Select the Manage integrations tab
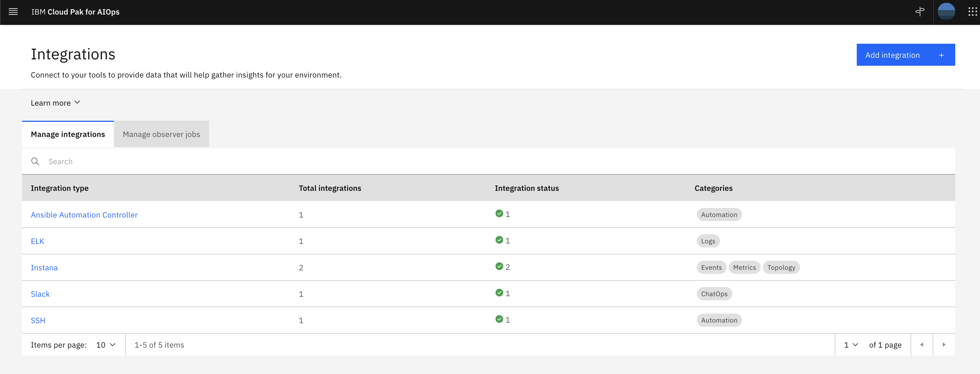The image size is (980, 374). coord(68,134)
